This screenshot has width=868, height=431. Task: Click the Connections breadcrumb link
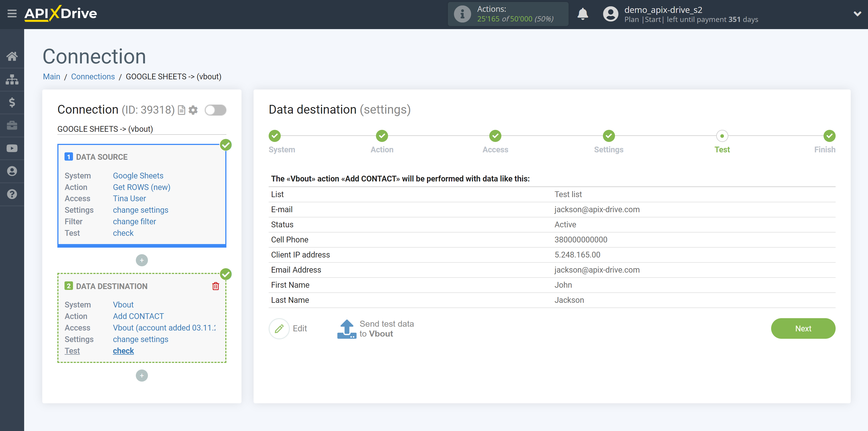[x=93, y=77]
